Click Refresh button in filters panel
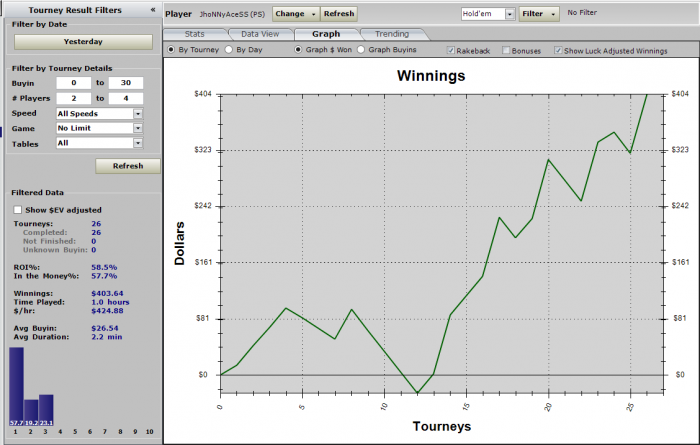Screen dimensions: 700x445 (128, 166)
